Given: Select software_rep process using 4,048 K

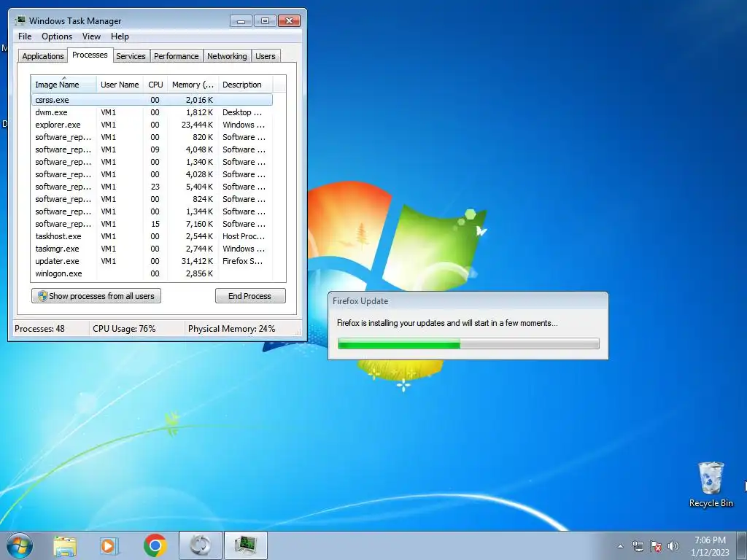Looking at the screenshot, I should (x=152, y=149).
